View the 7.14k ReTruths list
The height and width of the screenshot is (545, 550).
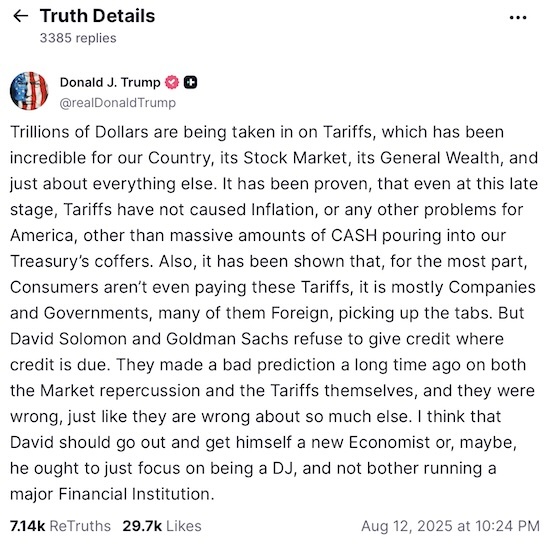pyautogui.click(x=60, y=526)
